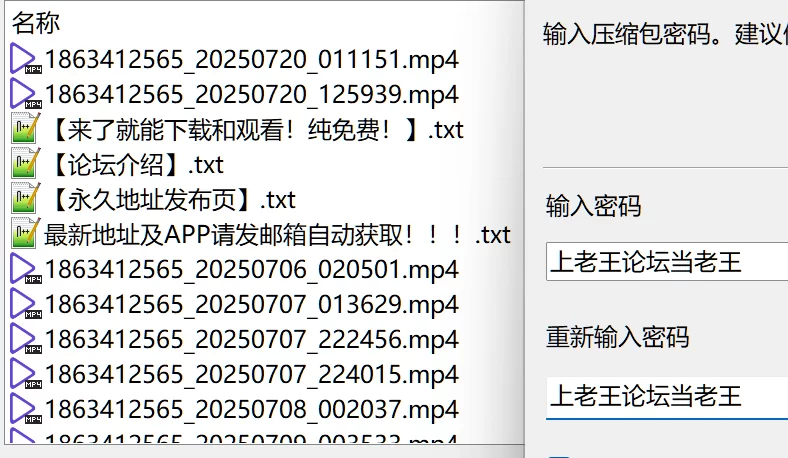
Task: Click MP4 icon of 1863412565_20250706_020501.mp4
Action: click(x=25, y=269)
